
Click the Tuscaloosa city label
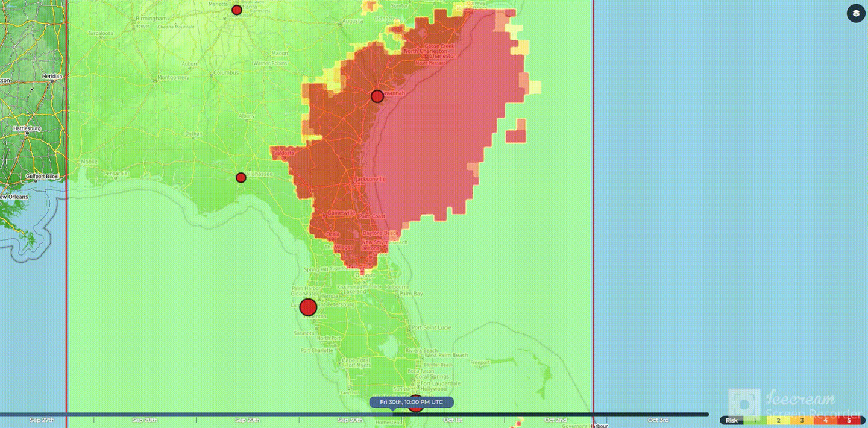[x=99, y=33]
